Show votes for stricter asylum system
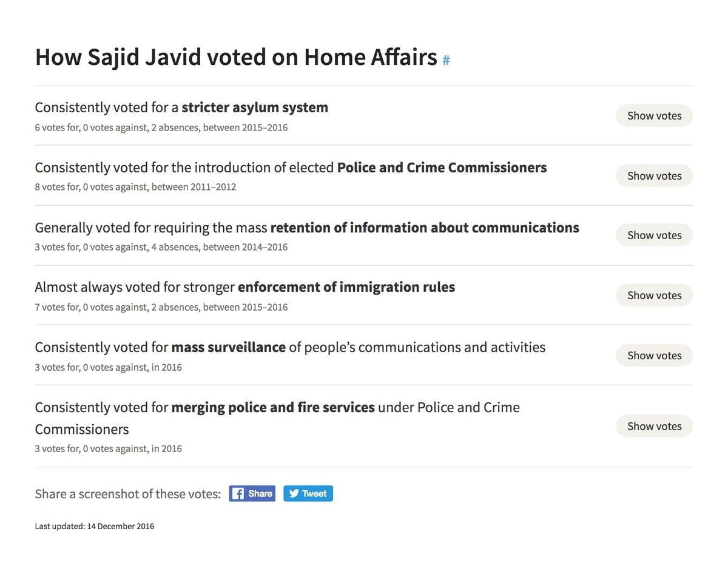 click(x=654, y=115)
